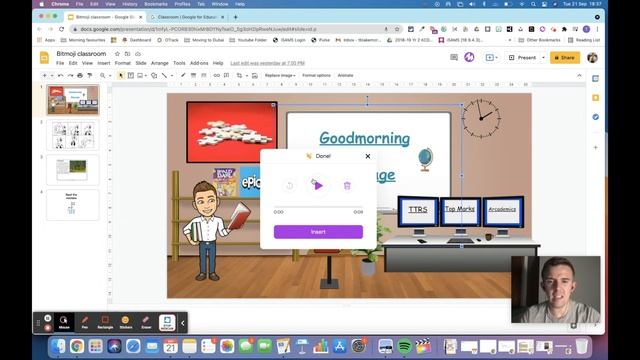Open the View menu in Slides

pyautogui.click(x=87, y=63)
